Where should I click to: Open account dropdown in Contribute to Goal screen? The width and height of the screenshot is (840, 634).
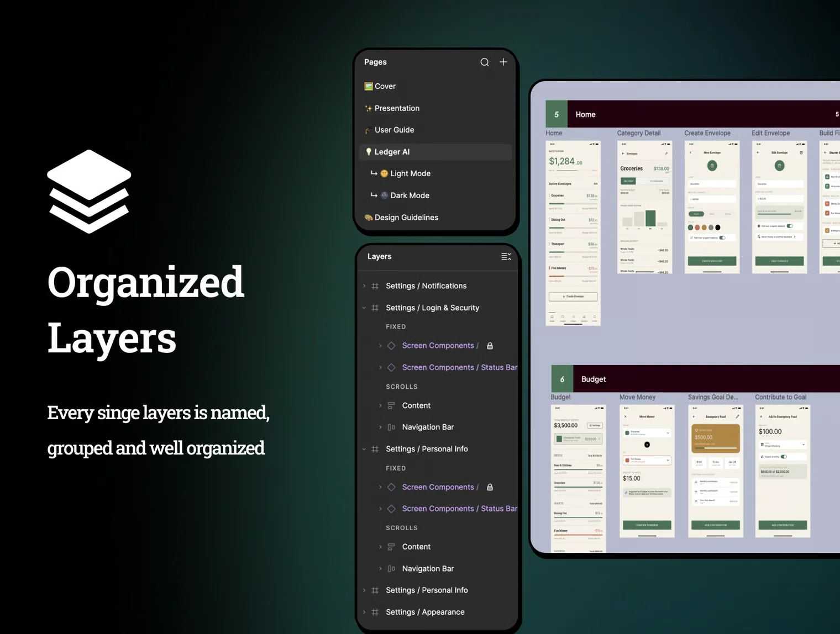[x=783, y=445]
